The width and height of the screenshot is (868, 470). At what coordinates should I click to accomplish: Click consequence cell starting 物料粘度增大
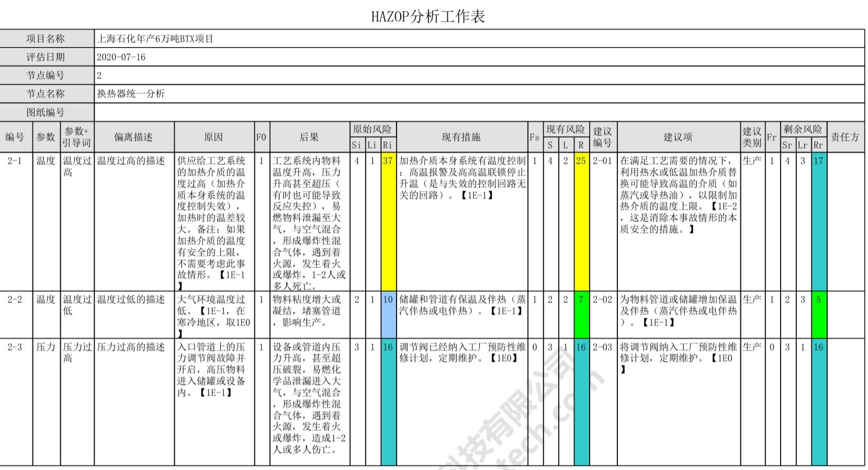coord(310,315)
